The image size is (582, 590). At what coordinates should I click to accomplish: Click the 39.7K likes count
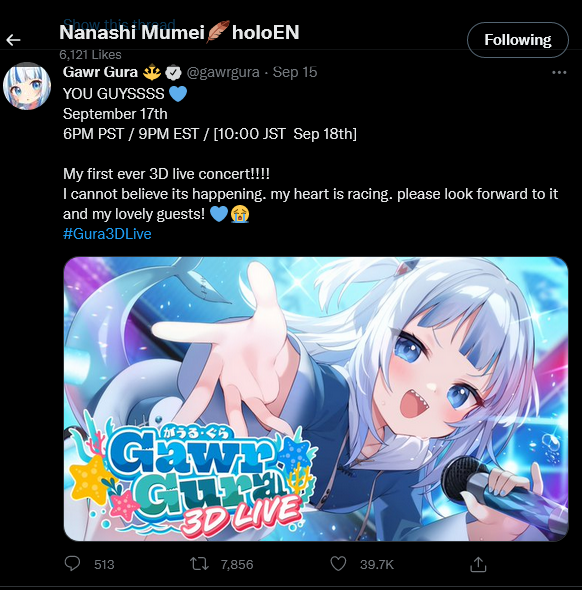[377, 564]
